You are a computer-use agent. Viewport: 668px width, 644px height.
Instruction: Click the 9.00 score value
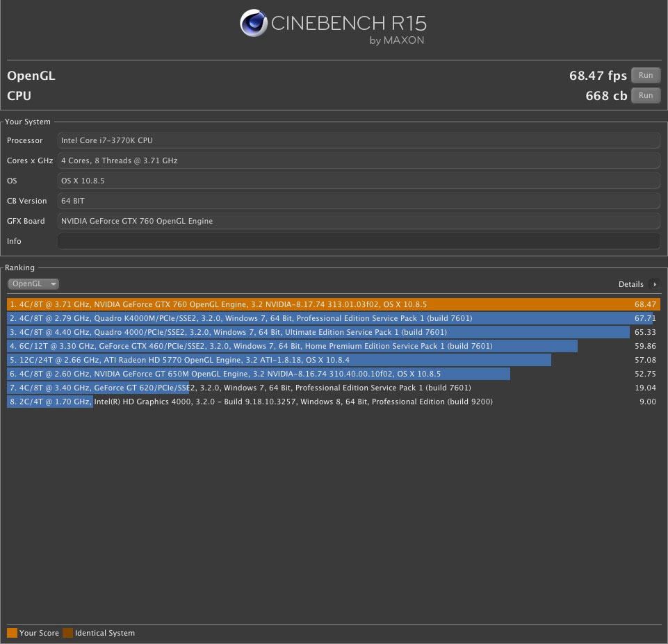tap(648, 402)
